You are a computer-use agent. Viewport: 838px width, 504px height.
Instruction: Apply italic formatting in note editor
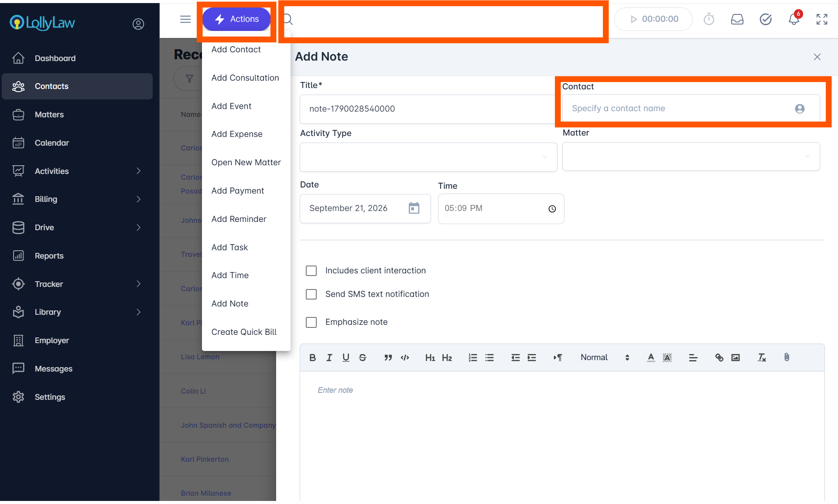pyautogui.click(x=329, y=358)
